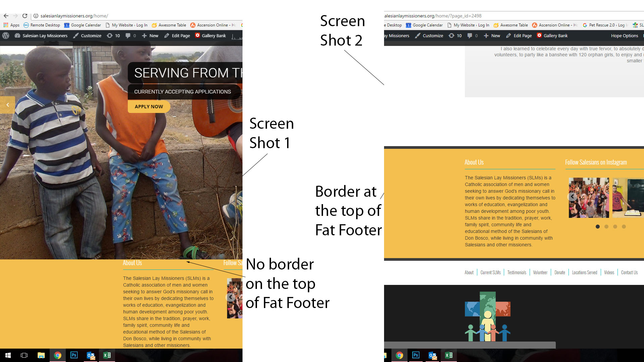Select the fourth Instagram carousel dot
Screen dimensions: 644x362
[x=624, y=227]
